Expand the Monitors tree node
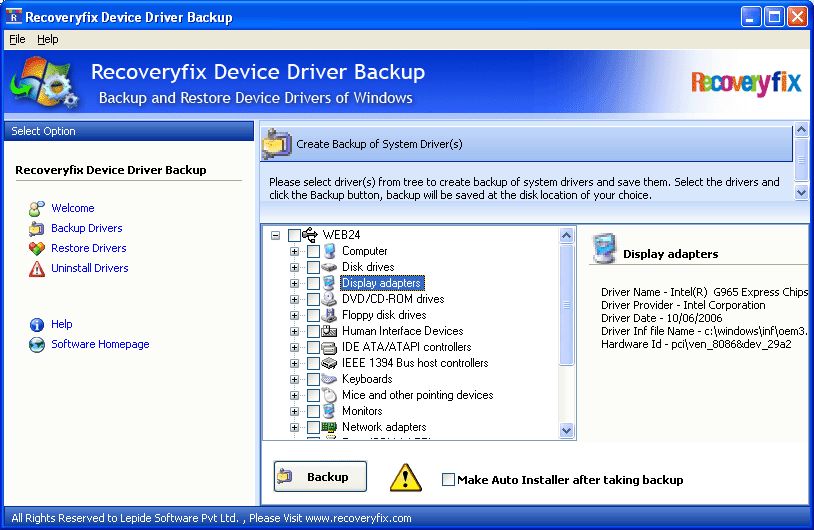Viewport: 814px width, 530px height. pyautogui.click(x=294, y=411)
